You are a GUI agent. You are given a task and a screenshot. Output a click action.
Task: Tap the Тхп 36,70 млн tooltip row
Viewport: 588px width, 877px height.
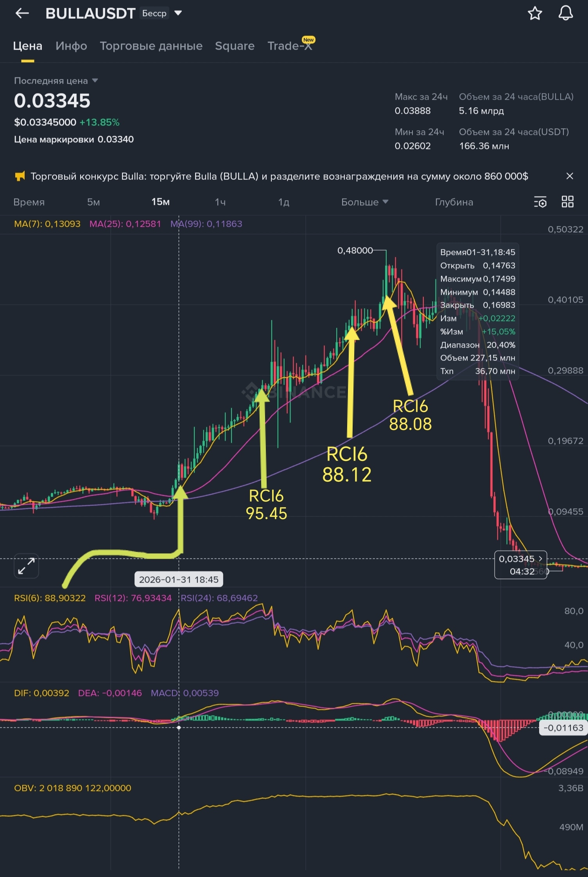(478, 371)
